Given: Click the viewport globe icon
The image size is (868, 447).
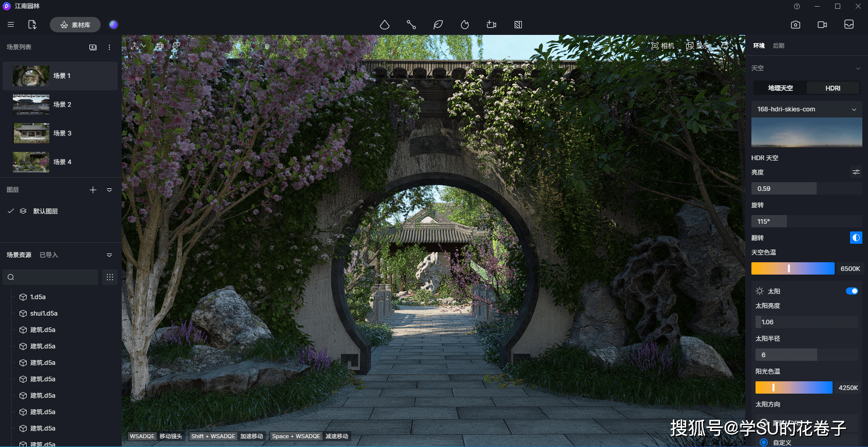Looking at the screenshot, I should click(160, 46).
